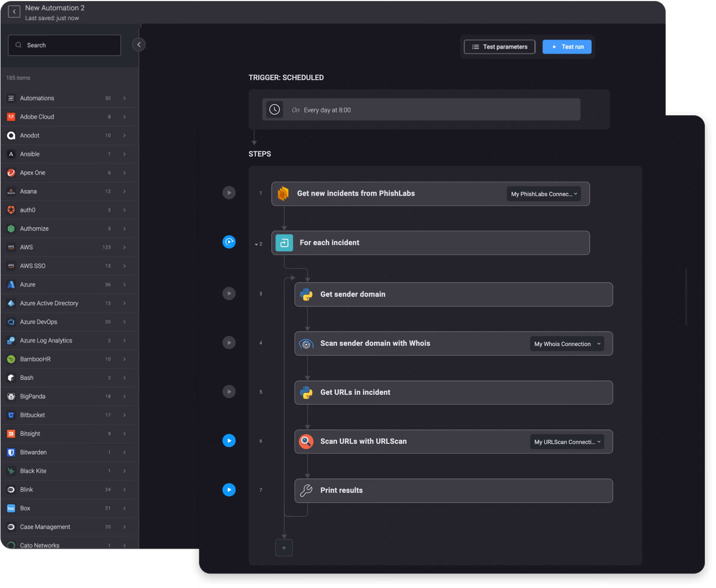Click the Authomize icon
Image resolution: width=716 pixels, height=588 pixels.
[11, 229]
